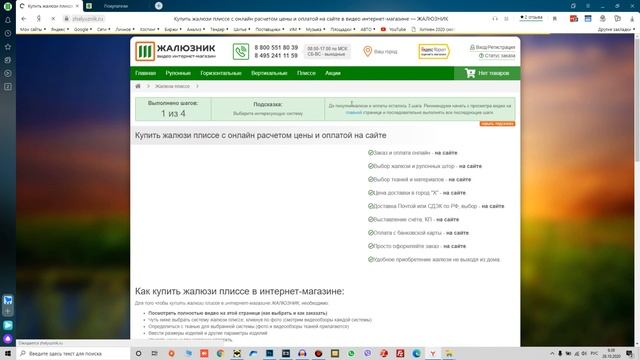Viewport: 640px width, 360px height.
Task: Expand 'Мои сайты' bookmarks folder
Action: click(x=33, y=29)
